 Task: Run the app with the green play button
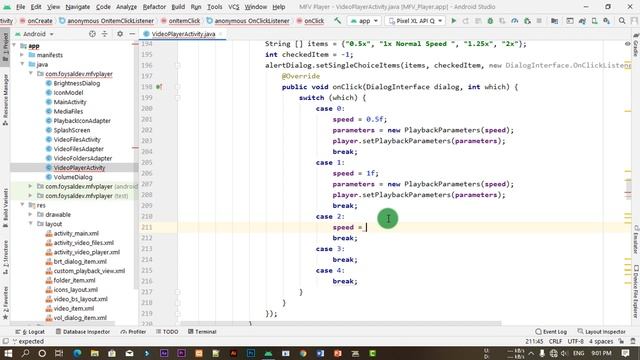(453, 20)
